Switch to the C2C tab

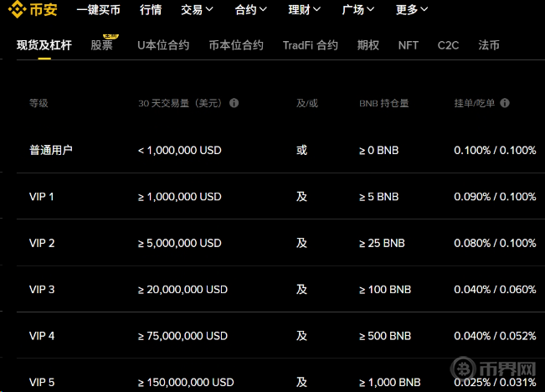click(x=448, y=45)
